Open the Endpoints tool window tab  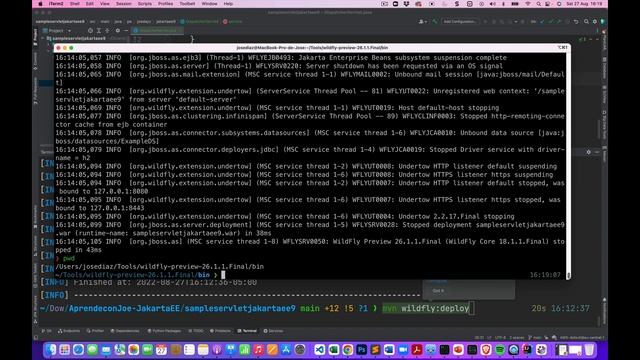(x=69, y=331)
